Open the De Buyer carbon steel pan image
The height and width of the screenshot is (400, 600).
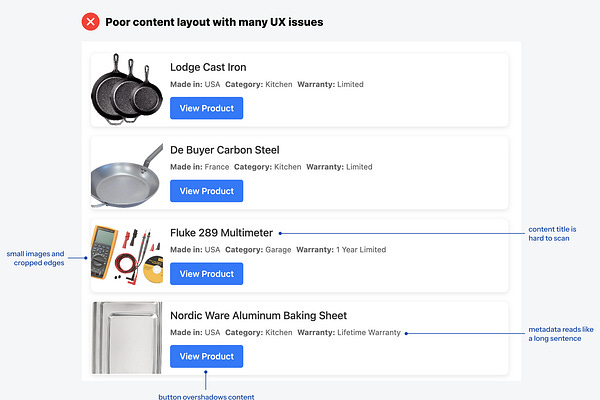click(126, 173)
